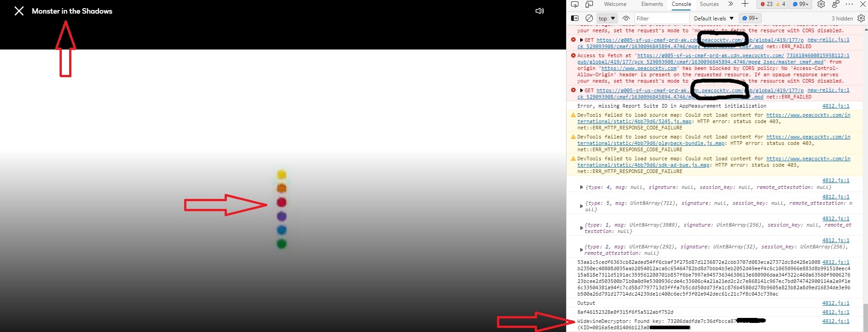Select the Console tab
868x332 pixels.
coord(682,4)
